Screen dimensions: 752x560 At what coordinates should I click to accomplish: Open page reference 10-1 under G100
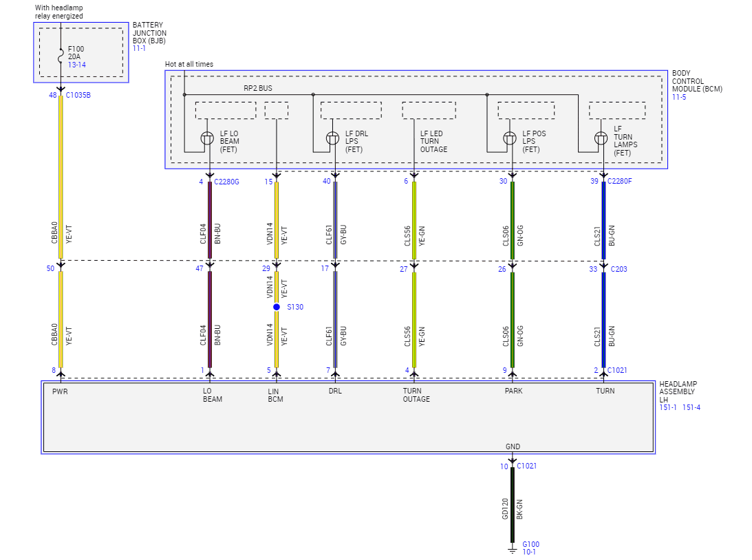[x=529, y=552]
